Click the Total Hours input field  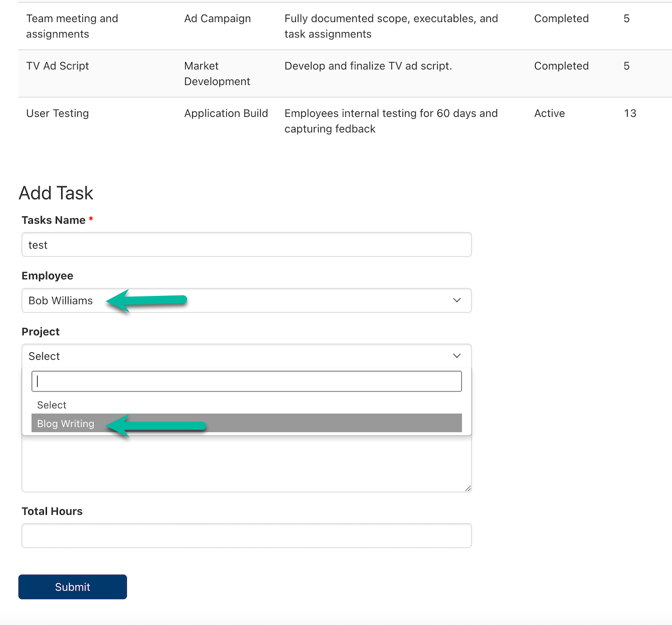(x=246, y=535)
